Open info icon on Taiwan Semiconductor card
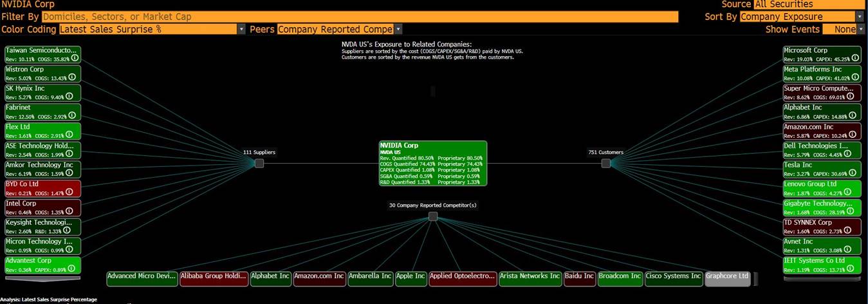This screenshot has width=868, height=304. click(x=75, y=58)
